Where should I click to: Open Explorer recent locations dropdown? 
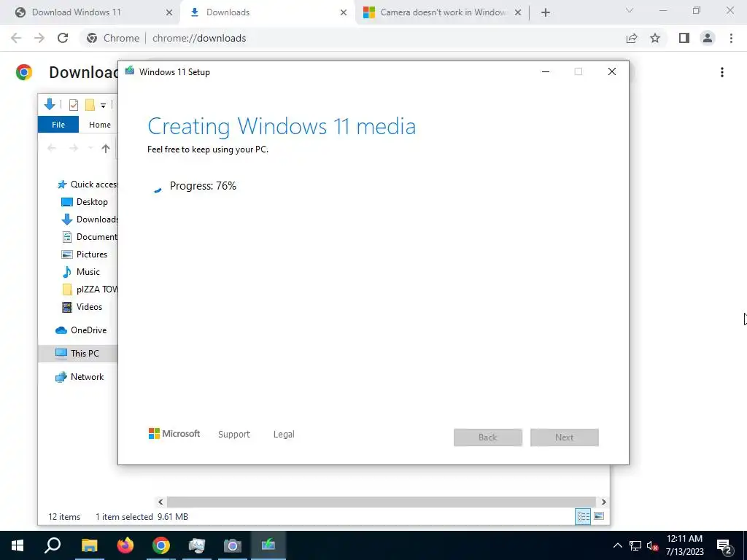tap(90, 148)
